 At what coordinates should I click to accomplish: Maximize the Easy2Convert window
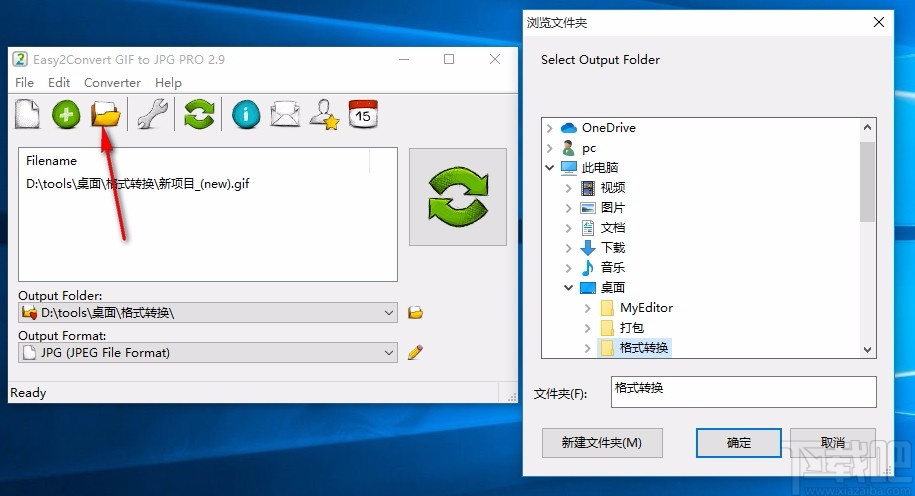[x=449, y=59]
